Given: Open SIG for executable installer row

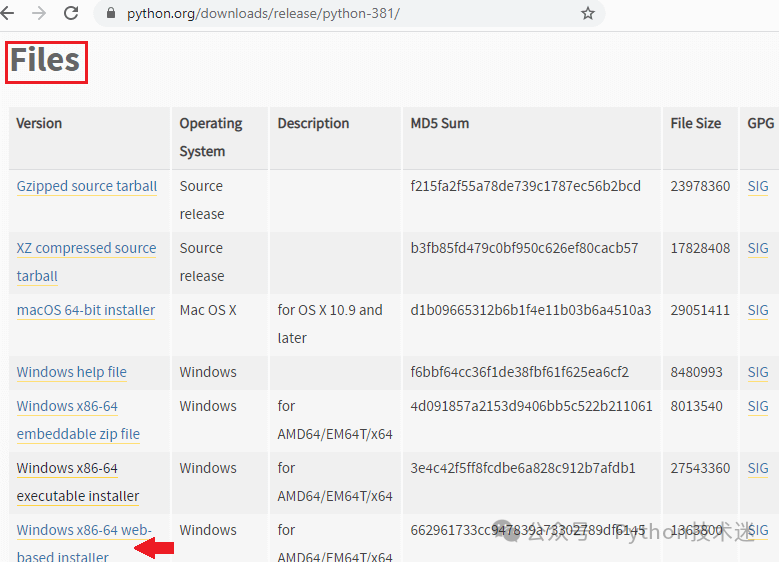Looking at the screenshot, I should point(758,469).
